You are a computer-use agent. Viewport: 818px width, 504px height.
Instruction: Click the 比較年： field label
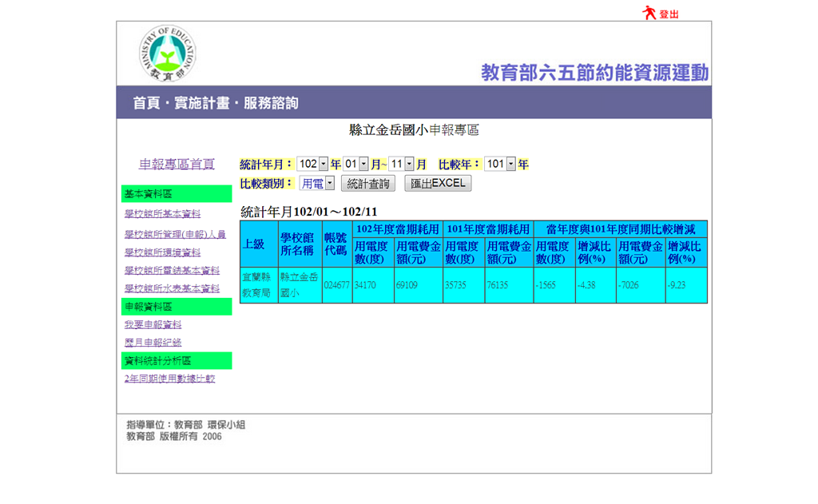459,165
